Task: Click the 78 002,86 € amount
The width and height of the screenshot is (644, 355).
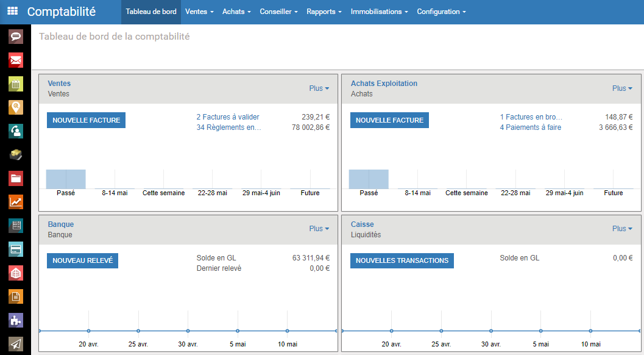Action: tap(311, 127)
